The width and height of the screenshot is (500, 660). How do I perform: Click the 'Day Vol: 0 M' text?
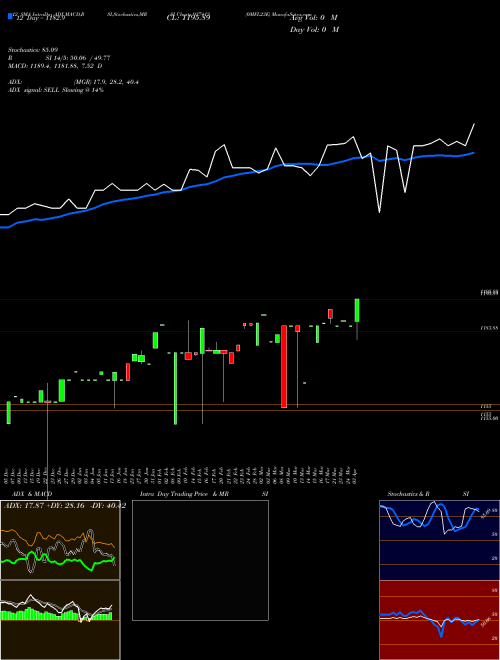(314, 30)
